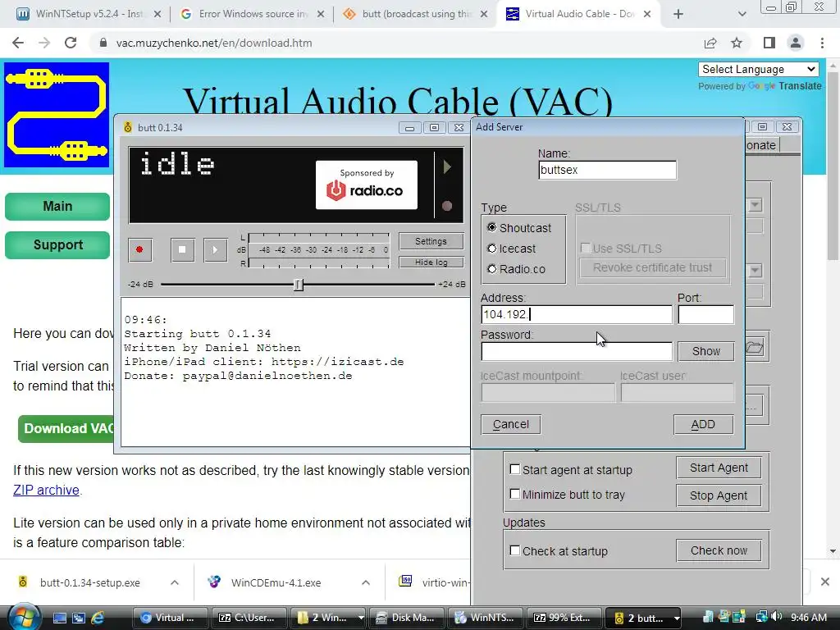Click the share page icon in address bar
This screenshot has height=630, width=840.
click(x=710, y=43)
